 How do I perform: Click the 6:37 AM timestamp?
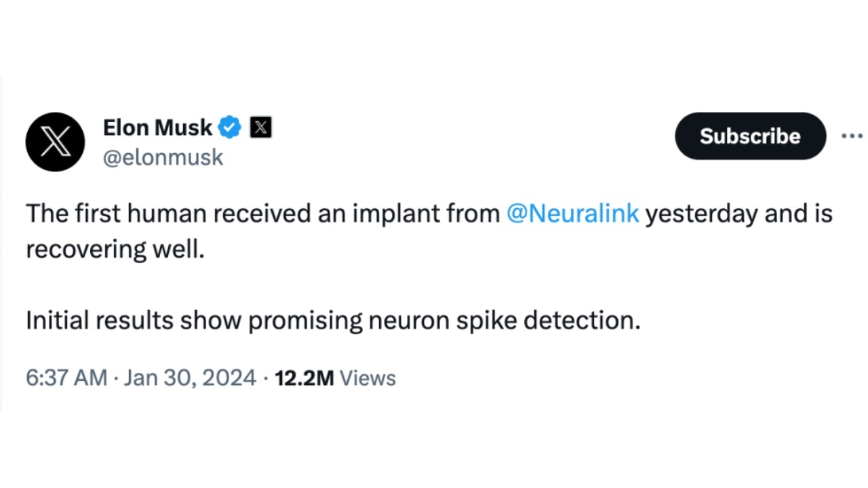tap(66, 378)
